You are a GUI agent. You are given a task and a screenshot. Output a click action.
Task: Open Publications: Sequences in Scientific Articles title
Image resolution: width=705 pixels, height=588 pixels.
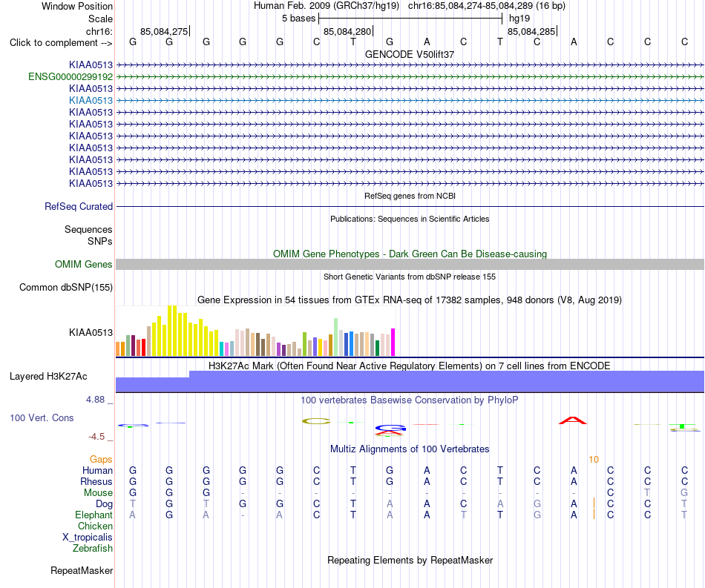tap(410, 219)
